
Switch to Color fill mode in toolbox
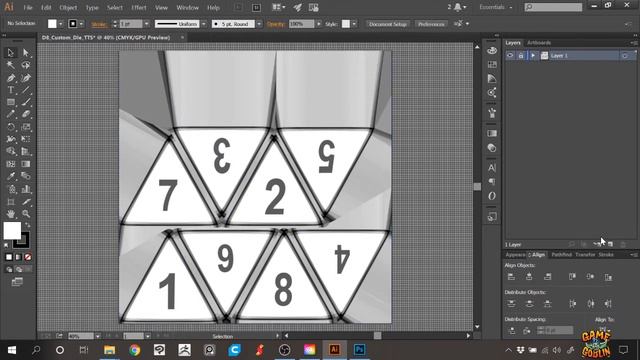(x=9, y=257)
